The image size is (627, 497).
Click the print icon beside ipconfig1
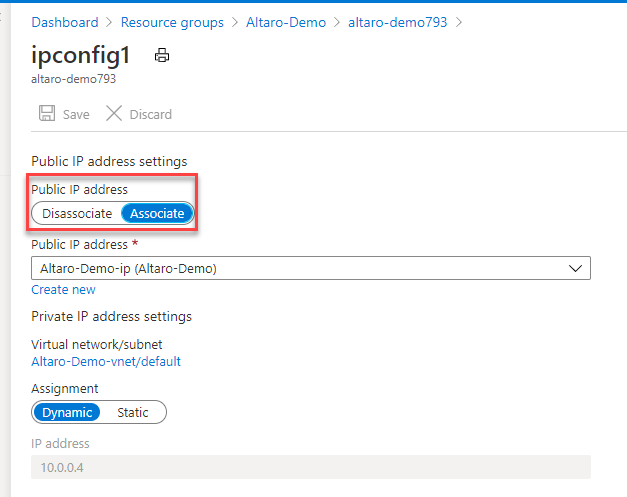[162, 55]
